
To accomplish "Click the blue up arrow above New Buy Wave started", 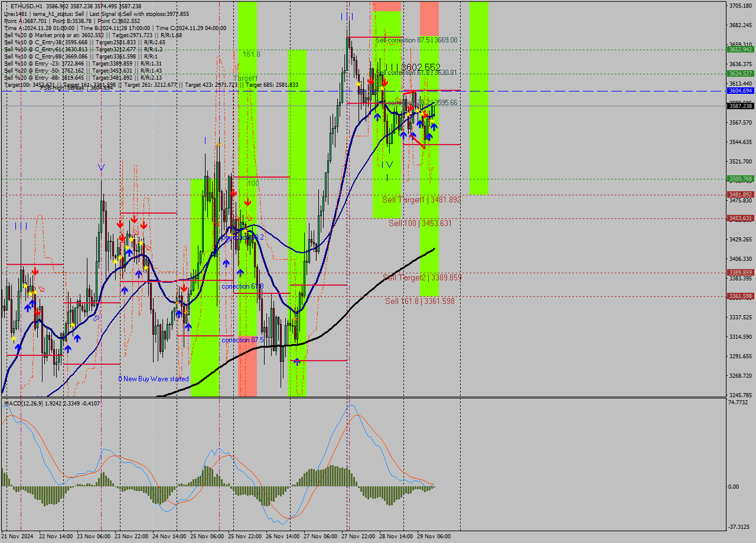I will (x=188, y=327).
